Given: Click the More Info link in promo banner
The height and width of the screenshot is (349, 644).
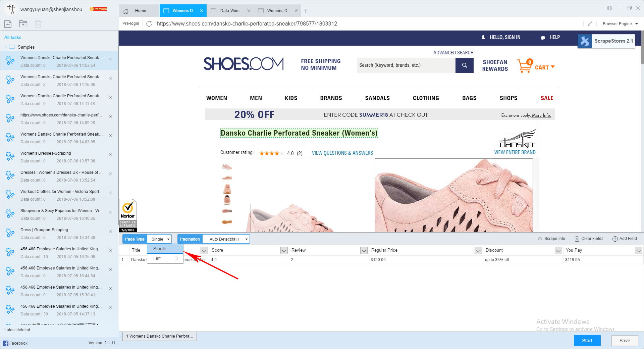Looking at the screenshot, I should (541, 115).
